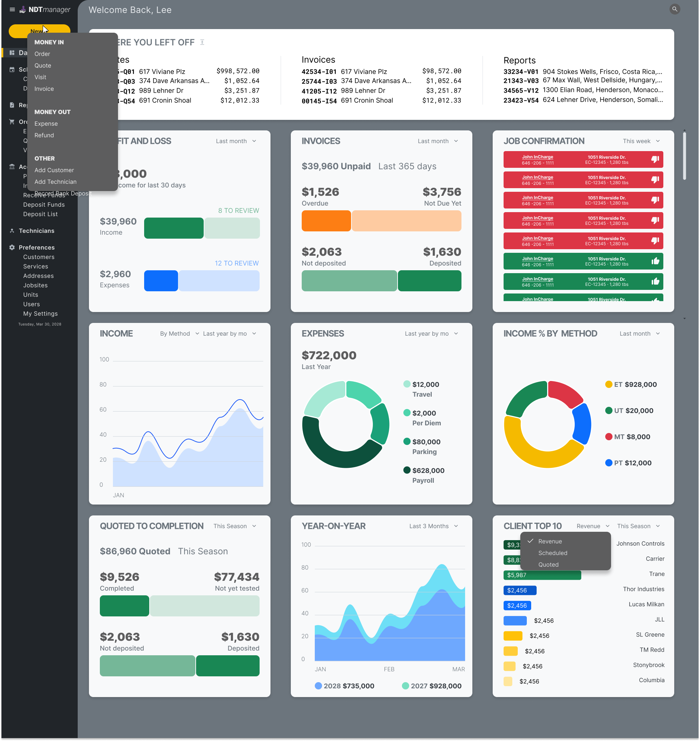The image size is (700, 741).
Task: Open Deposit List in sidebar
Action: click(40, 214)
